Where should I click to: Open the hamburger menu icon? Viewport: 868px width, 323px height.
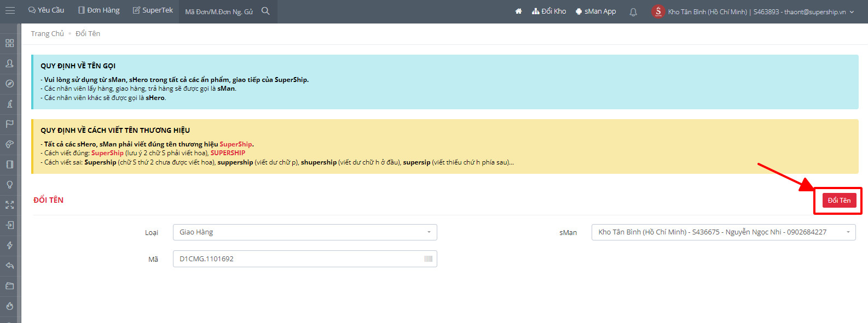10,11
